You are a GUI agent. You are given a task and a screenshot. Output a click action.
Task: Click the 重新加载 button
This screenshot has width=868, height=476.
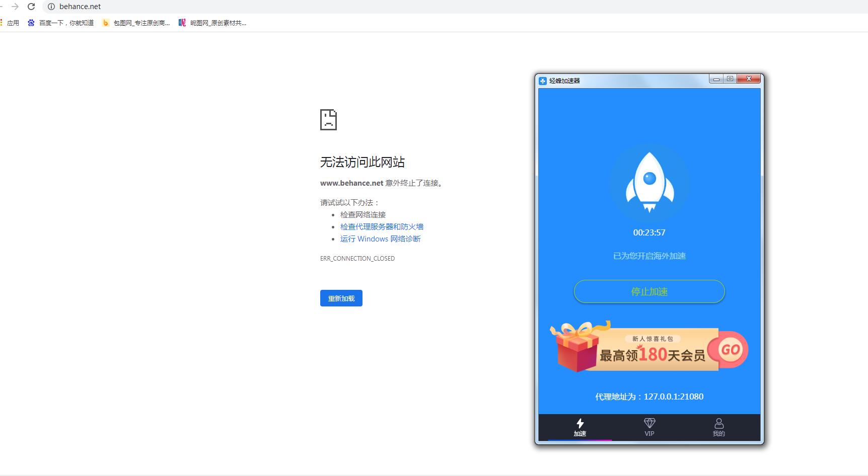(341, 298)
